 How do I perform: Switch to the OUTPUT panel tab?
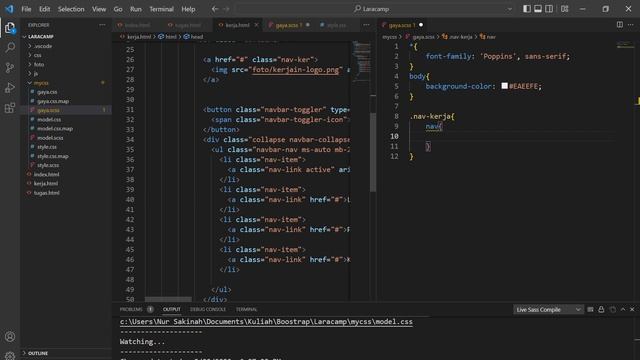point(171,309)
